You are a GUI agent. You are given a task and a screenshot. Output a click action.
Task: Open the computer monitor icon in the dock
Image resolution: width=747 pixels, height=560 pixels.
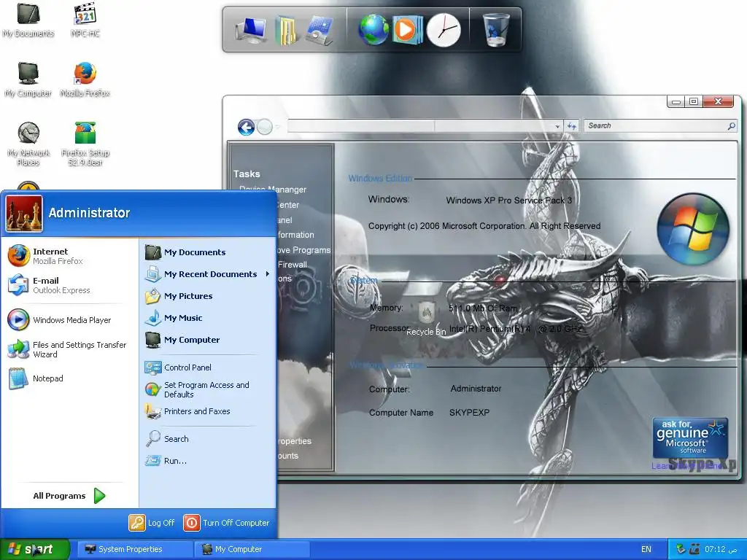(x=252, y=29)
